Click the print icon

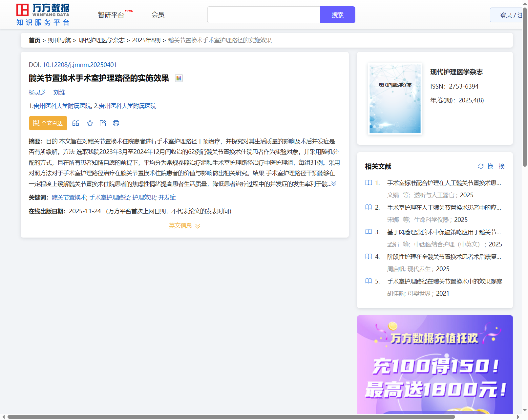pyautogui.click(x=116, y=123)
